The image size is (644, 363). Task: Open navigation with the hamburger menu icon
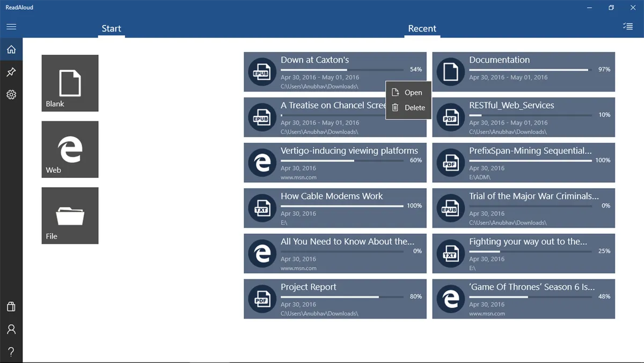pyautogui.click(x=11, y=26)
